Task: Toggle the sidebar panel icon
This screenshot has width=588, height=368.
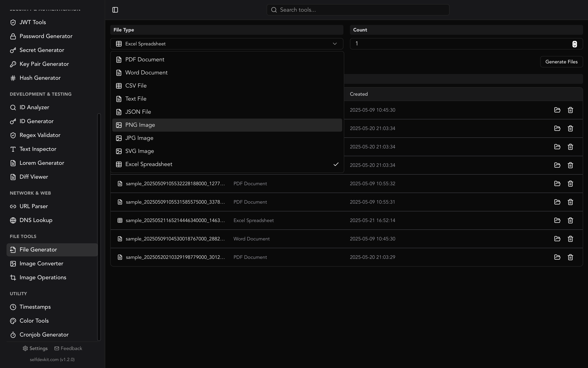Action: (x=115, y=10)
